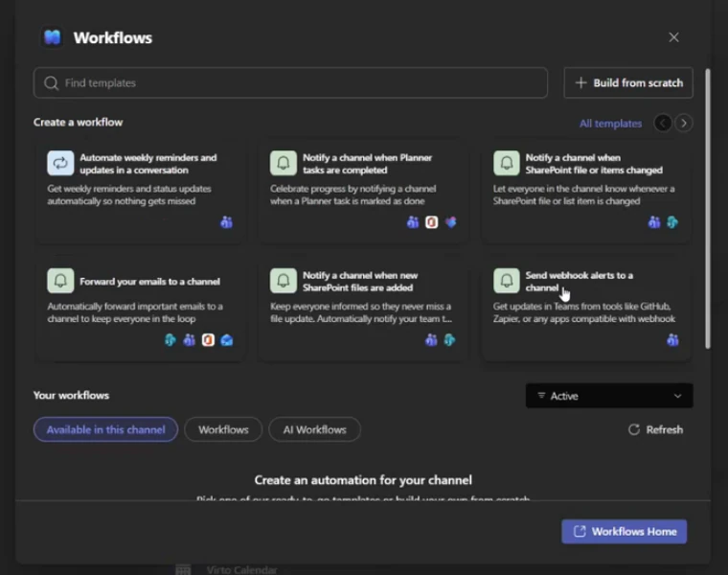Click the Workflows app logo icon
Viewport: 728px width, 575px height.
coord(53,37)
